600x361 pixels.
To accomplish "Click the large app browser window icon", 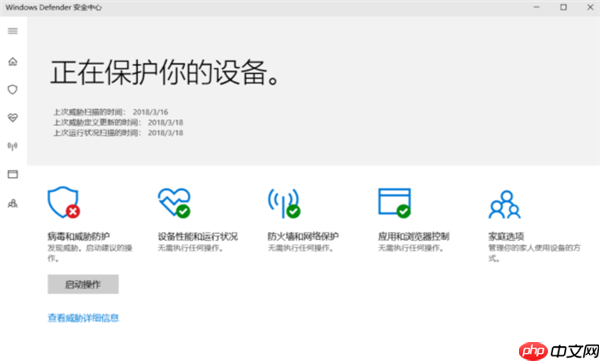I will pos(395,203).
